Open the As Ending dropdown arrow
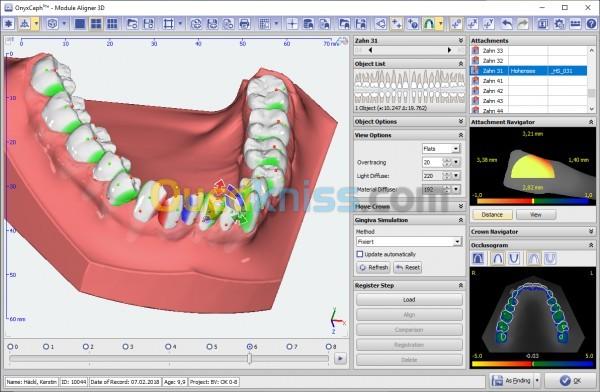The height and width of the screenshot is (392, 600). pyautogui.click(x=536, y=381)
